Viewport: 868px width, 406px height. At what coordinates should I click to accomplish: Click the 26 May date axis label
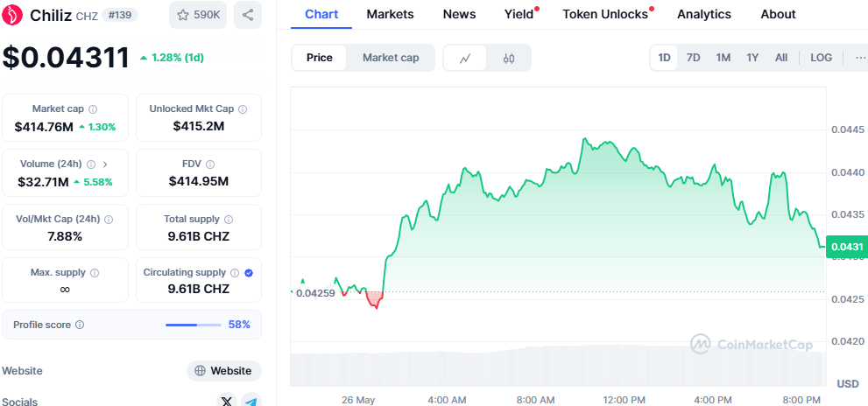[358, 399]
